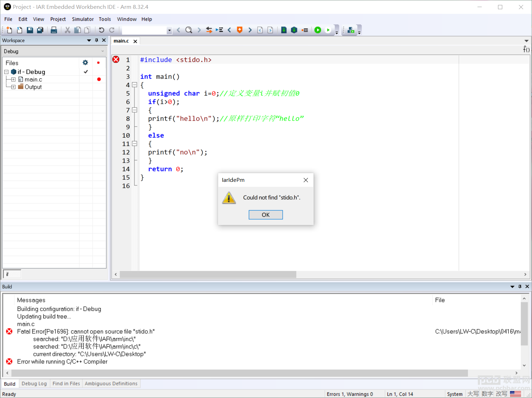Open Find with magnifier icon
The height and width of the screenshot is (398, 532).
click(x=189, y=30)
